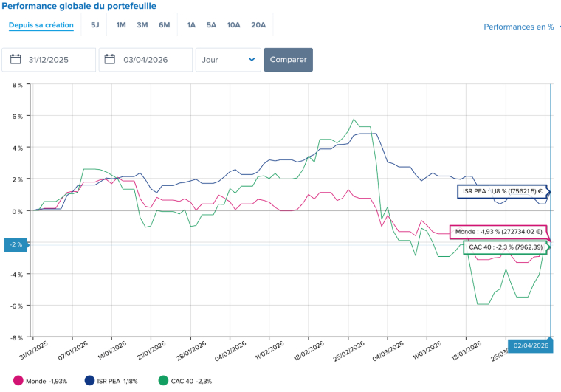The image size is (561, 392).
Task: Expand the Performances en % selector
Action: [521, 27]
